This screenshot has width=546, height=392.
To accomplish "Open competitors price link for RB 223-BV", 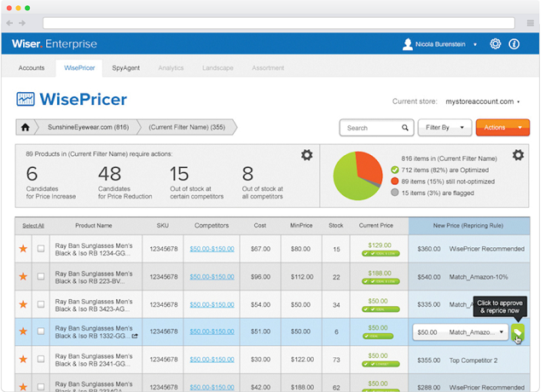I will pyautogui.click(x=212, y=277).
